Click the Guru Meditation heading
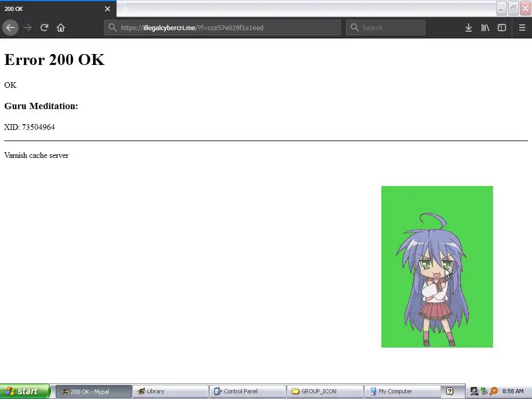 [x=41, y=106]
